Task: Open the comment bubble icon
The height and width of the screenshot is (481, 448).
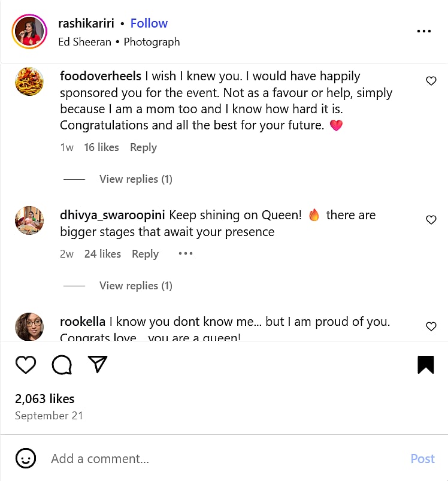Action: click(62, 364)
